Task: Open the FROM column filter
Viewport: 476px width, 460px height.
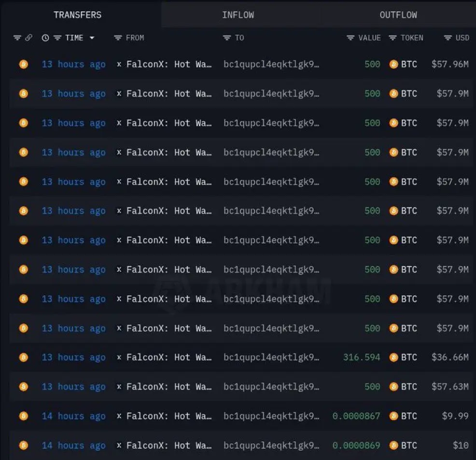Action: pos(118,38)
